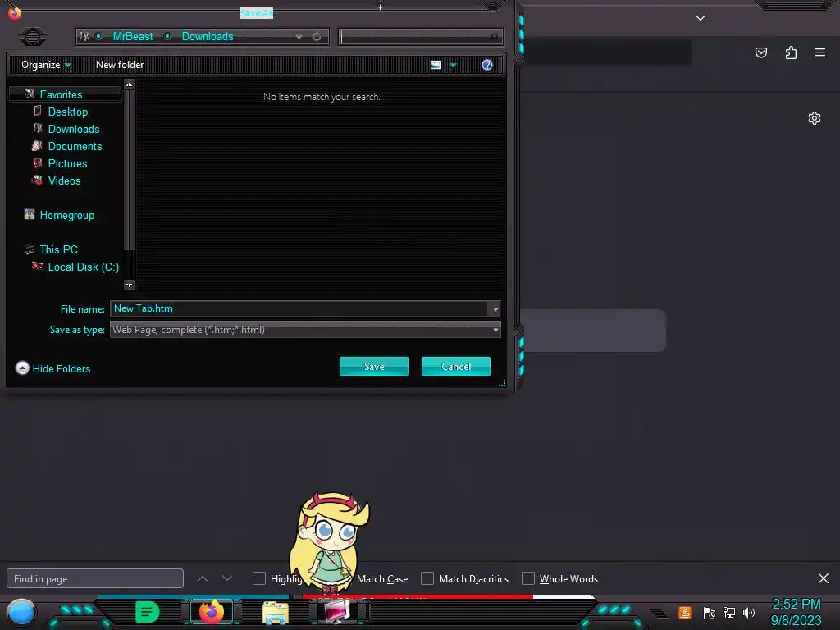This screenshot has width=840, height=630.
Task: Click the Documents folder icon
Action: click(x=37, y=145)
